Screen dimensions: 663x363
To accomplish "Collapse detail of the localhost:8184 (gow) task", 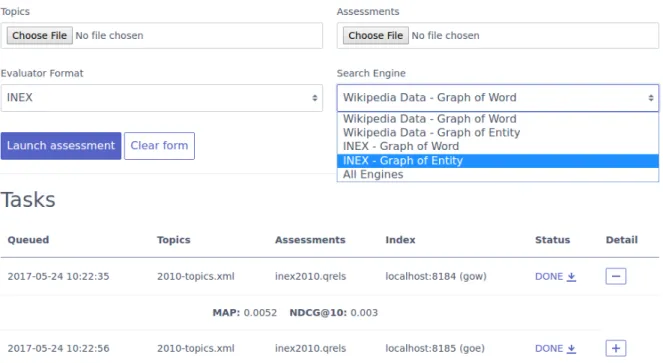I will click(x=616, y=276).
